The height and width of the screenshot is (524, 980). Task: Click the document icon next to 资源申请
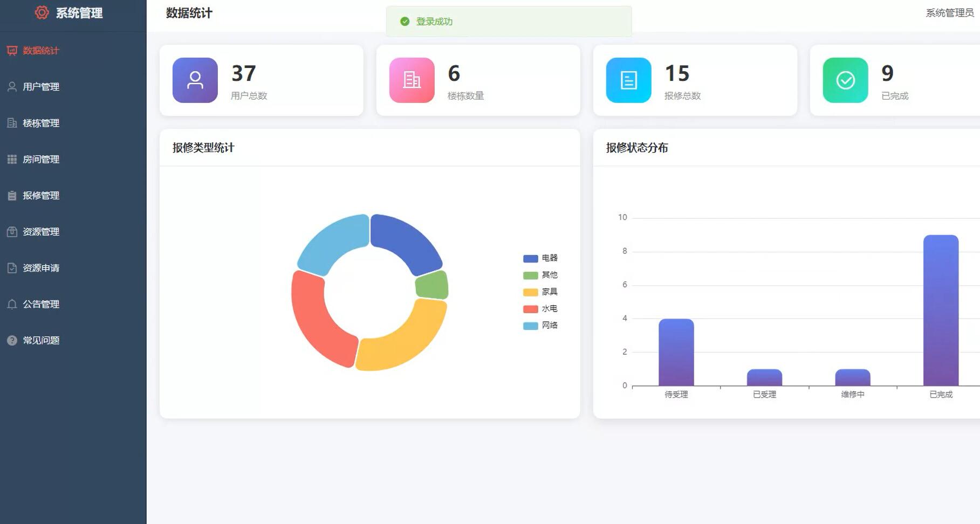pyautogui.click(x=12, y=267)
